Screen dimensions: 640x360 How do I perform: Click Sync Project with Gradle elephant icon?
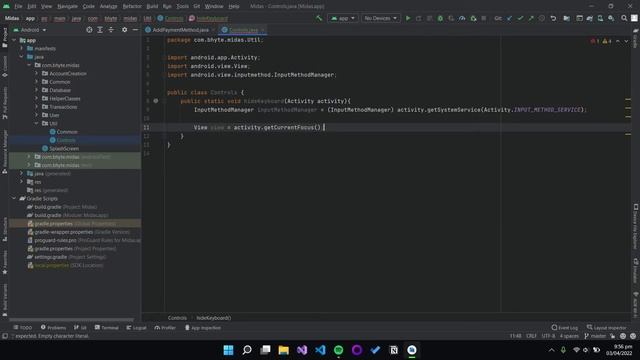pos(589,18)
